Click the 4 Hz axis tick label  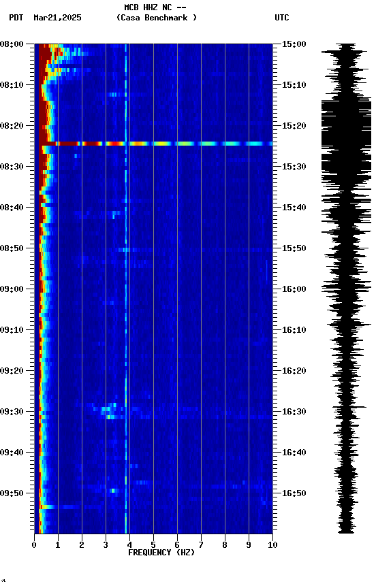(x=129, y=545)
